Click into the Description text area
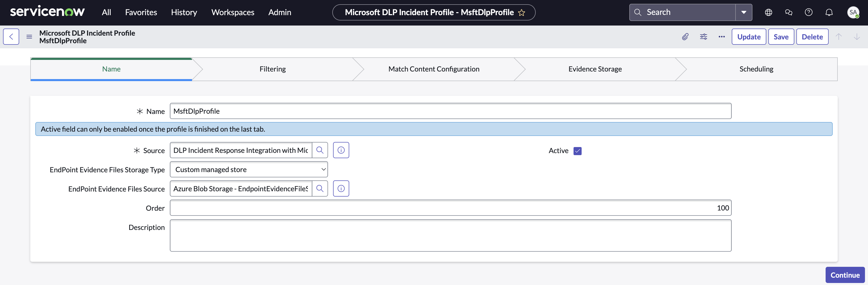 point(450,235)
